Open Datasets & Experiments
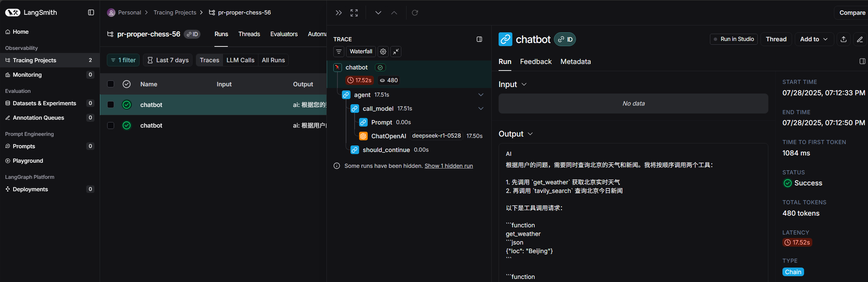Viewport: 868px width, 282px height. pos(49,103)
